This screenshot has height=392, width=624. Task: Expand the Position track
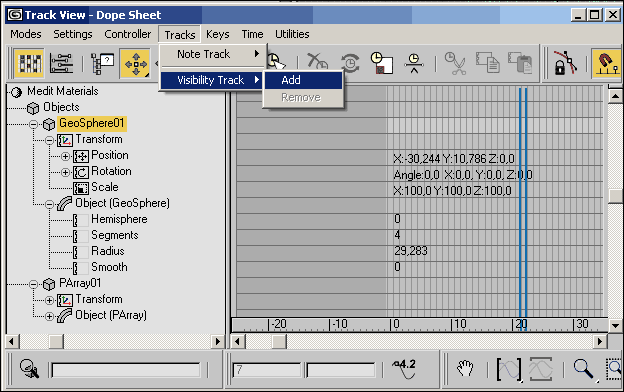click(x=65, y=156)
